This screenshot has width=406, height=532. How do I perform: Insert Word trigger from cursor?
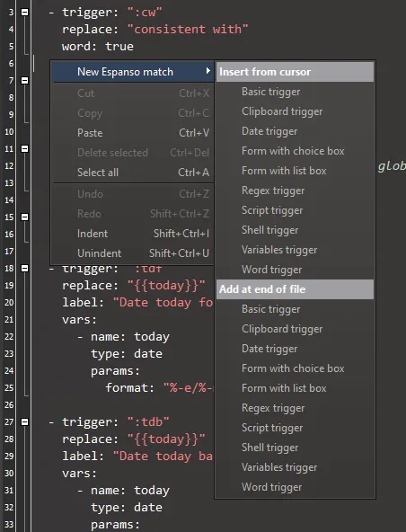(x=295, y=270)
